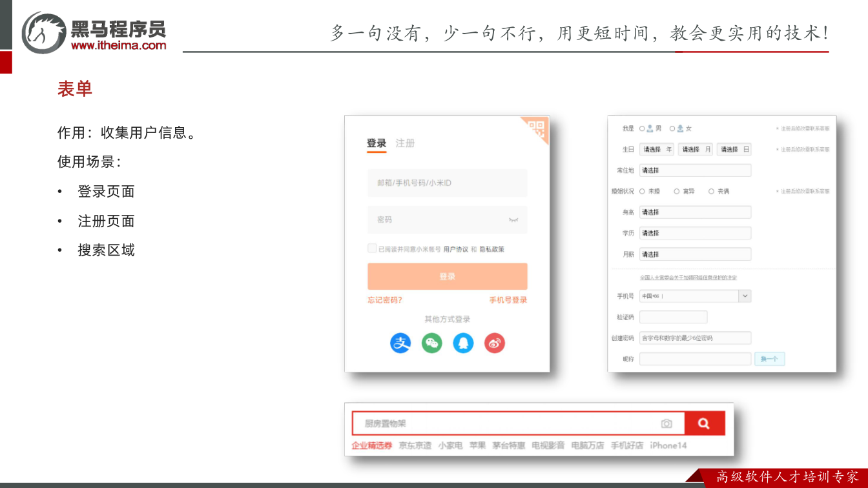Sign in with the WeChat icon
This screenshot has height=488, width=868.
pyautogui.click(x=432, y=343)
